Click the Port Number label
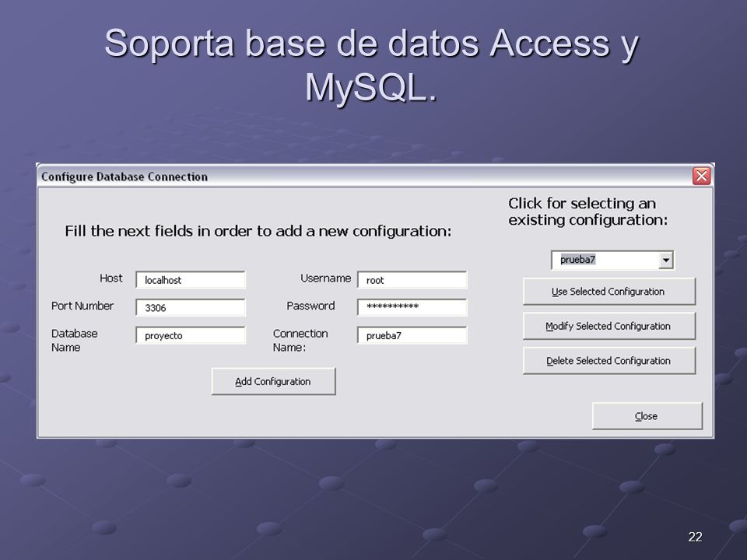The image size is (747, 560). 82,306
